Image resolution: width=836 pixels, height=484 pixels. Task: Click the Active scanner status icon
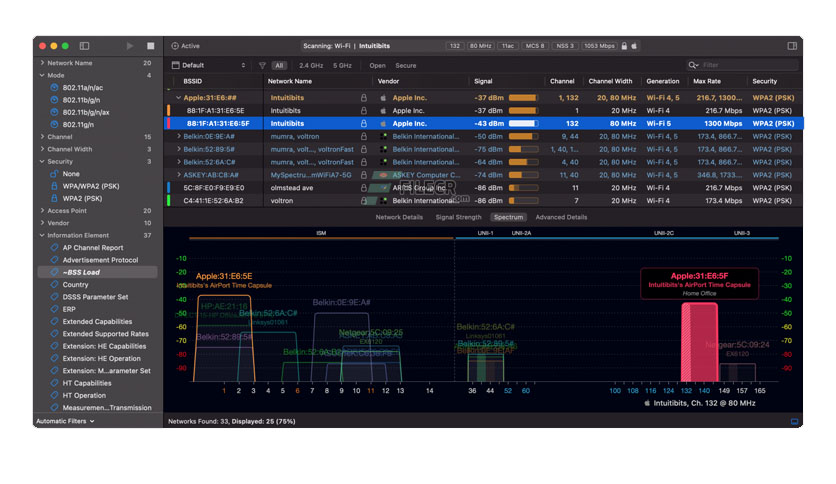[x=175, y=46]
